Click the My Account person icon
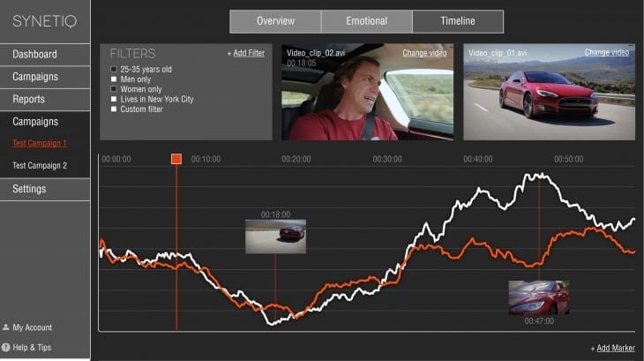Image resolution: width=644 pixels, height=361 pixels. click(x=6, y=327)
